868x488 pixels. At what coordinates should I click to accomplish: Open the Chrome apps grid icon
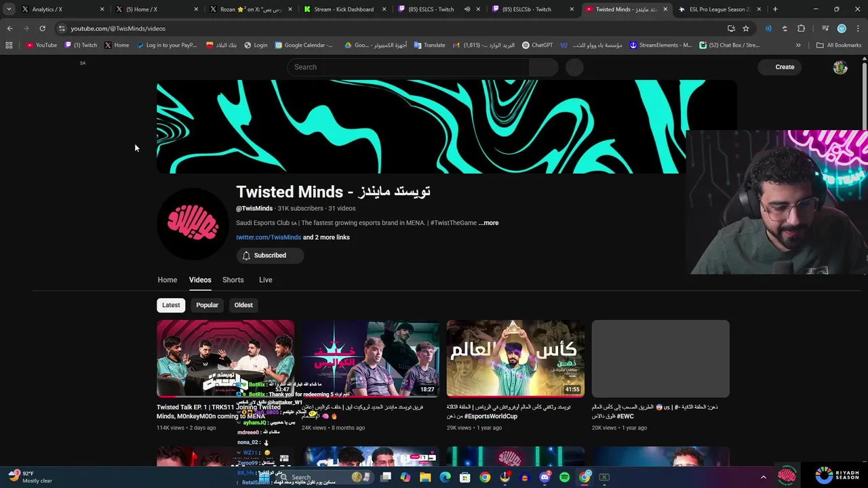[x=9, y=45]
